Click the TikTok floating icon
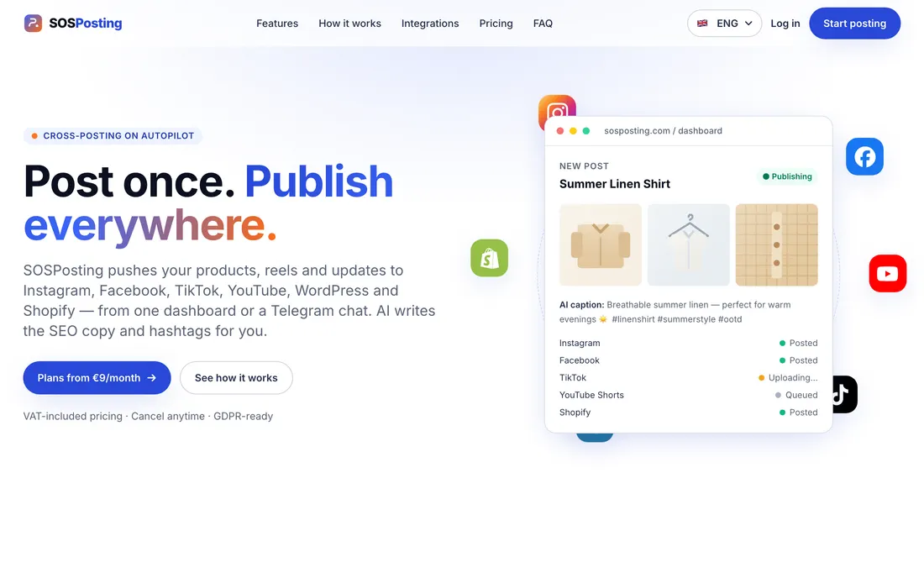Screen dimensions: 924x578 click(844, 394)
